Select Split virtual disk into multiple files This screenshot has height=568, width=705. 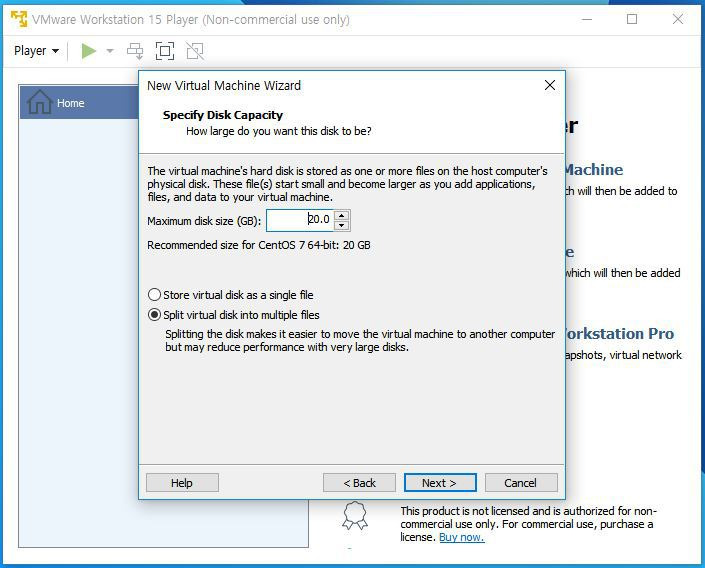pyautogui.click(x=234, y=315)
